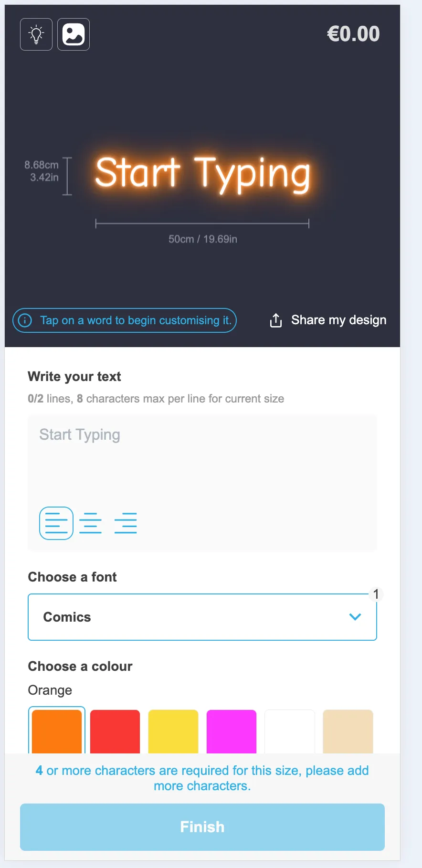Select the white colour swatch

(x=290, y=731)
